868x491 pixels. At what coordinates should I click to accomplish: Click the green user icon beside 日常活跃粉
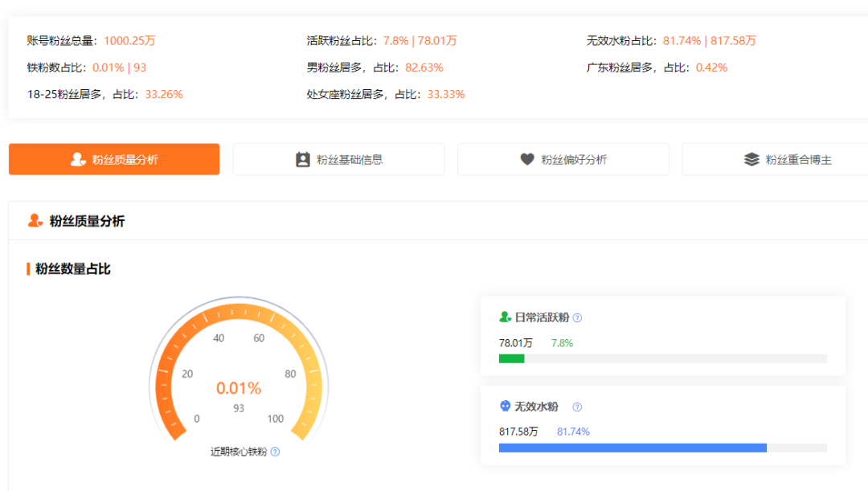[x=504, y=317]
